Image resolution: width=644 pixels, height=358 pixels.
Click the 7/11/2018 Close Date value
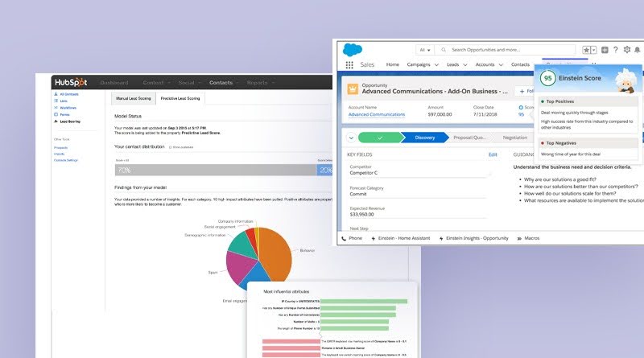(485, 114)
